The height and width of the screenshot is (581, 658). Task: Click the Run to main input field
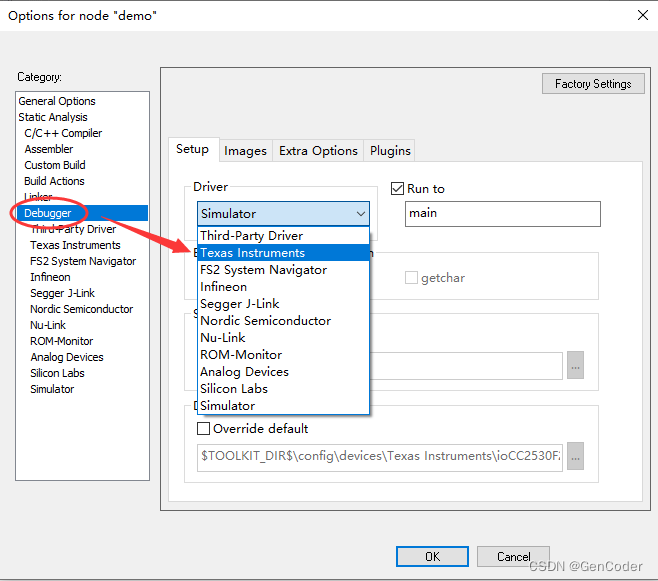click(x=502, y=214)
